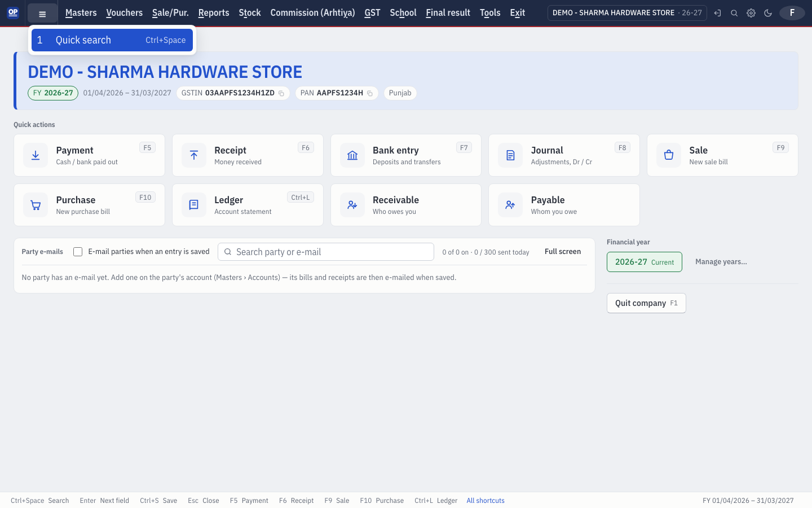
Task: Focus the Search party or e-mail field
Action: click(x=326, y=252)
